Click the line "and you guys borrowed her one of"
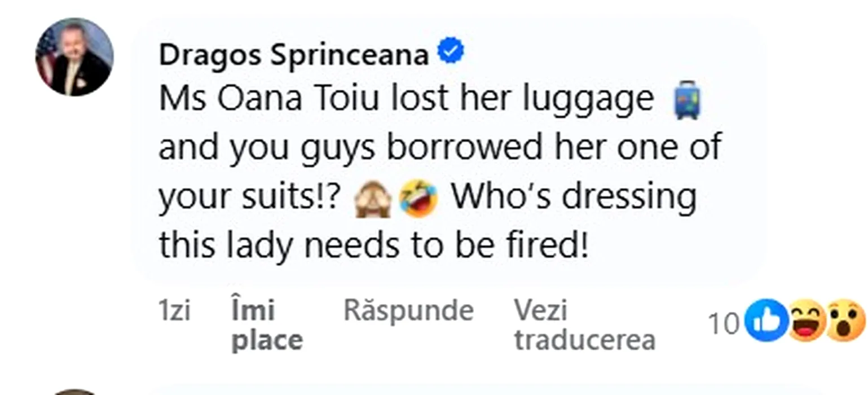This screenshot has height=395, width=868. (440, 148)
